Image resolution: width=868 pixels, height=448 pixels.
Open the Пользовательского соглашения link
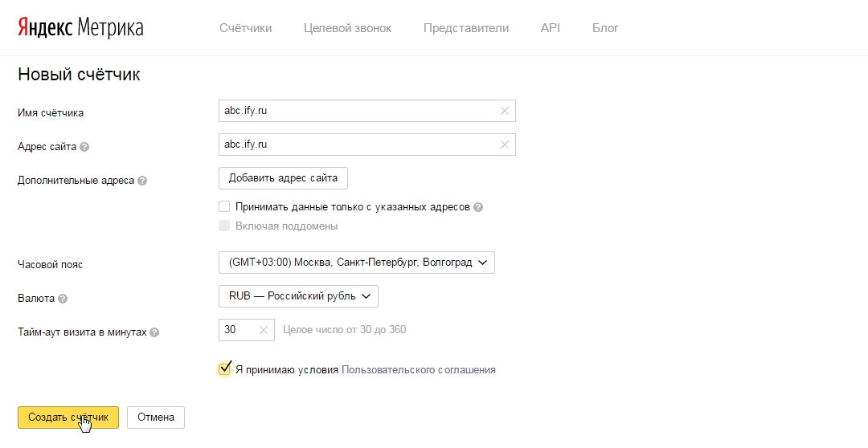pos(419,370)
